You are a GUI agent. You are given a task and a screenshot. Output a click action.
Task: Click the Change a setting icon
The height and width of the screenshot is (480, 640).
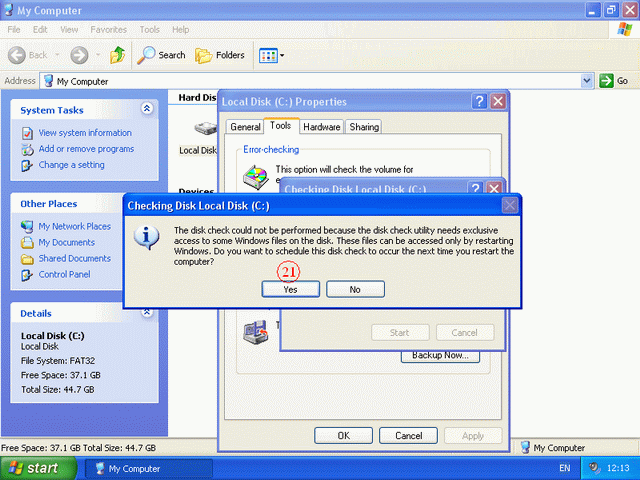point(27,165)
